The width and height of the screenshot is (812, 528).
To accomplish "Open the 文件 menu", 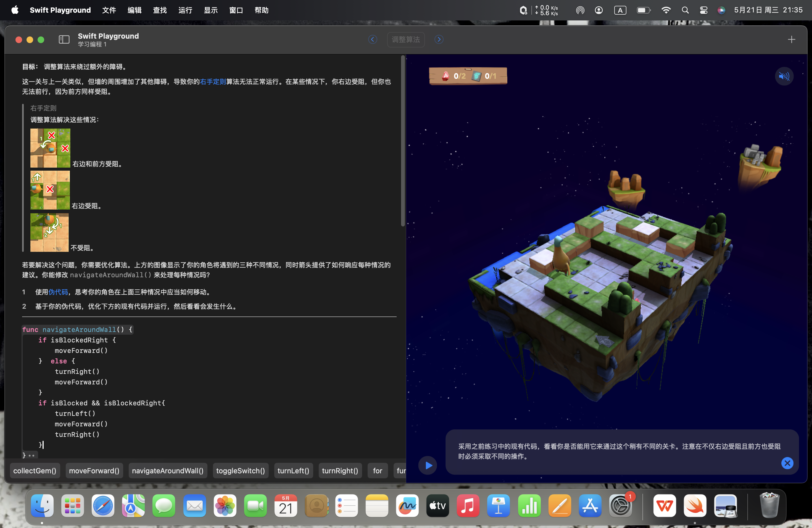I will point(109,10).
